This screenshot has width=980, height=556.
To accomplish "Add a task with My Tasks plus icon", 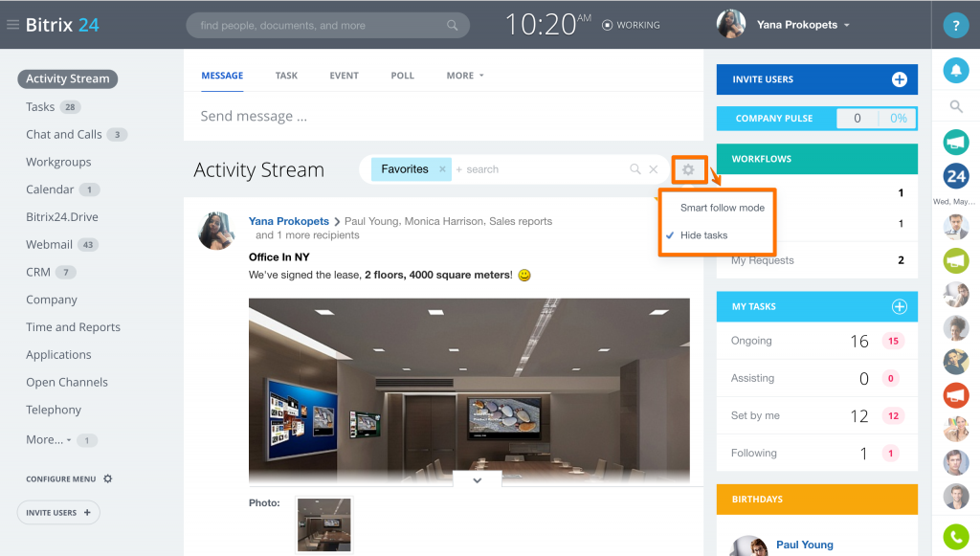I will coord(899,307).
